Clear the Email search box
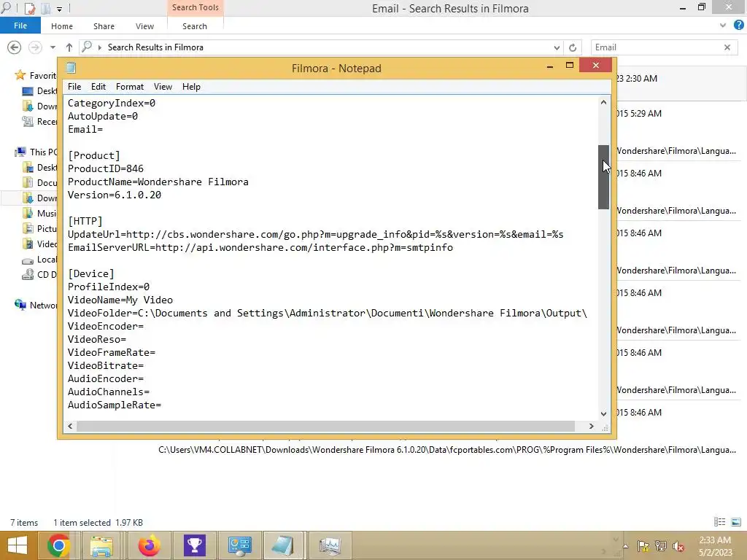 (x=727, y=47)
